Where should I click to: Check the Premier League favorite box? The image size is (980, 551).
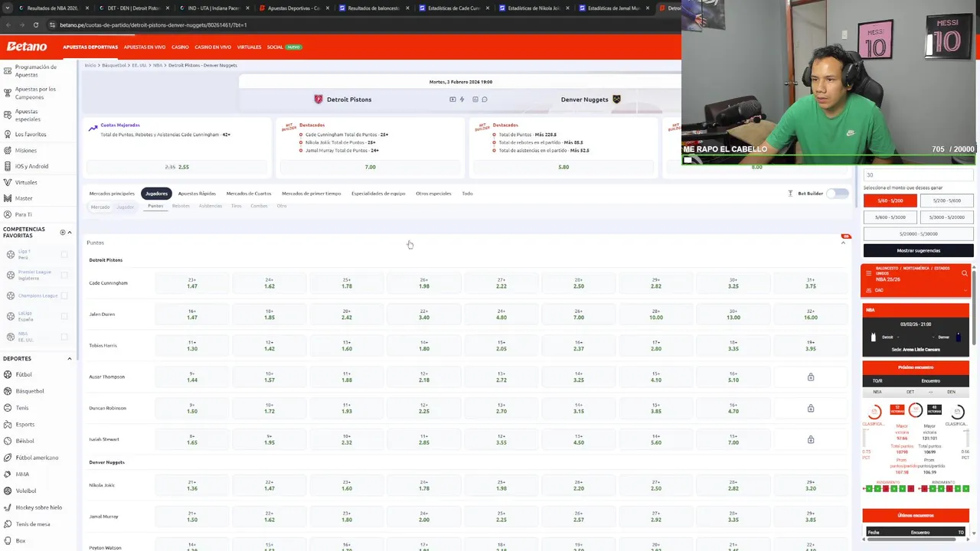pyautogui.click(x=64, y=275)
